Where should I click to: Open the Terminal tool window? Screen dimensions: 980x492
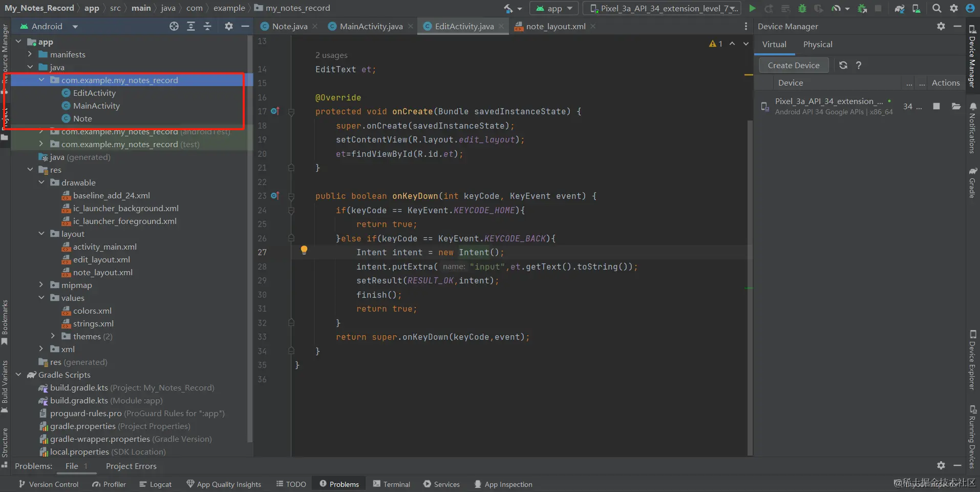tap(392, 484)
